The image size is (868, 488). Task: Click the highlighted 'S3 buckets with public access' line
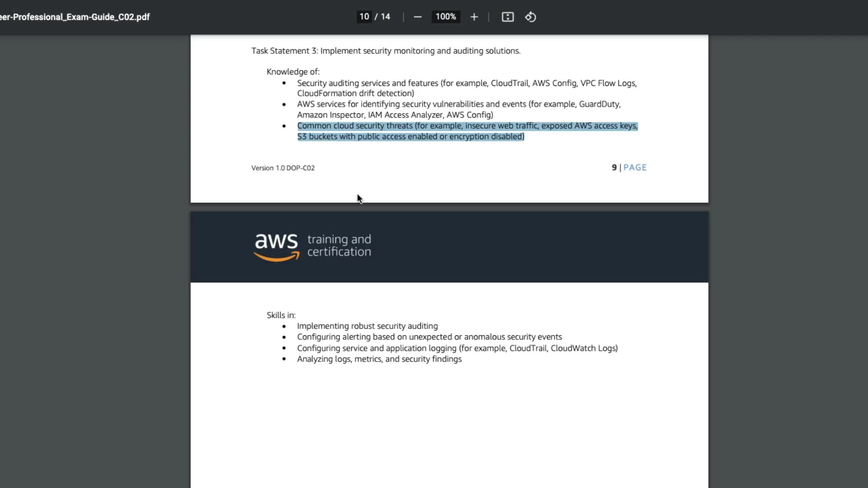410,137
